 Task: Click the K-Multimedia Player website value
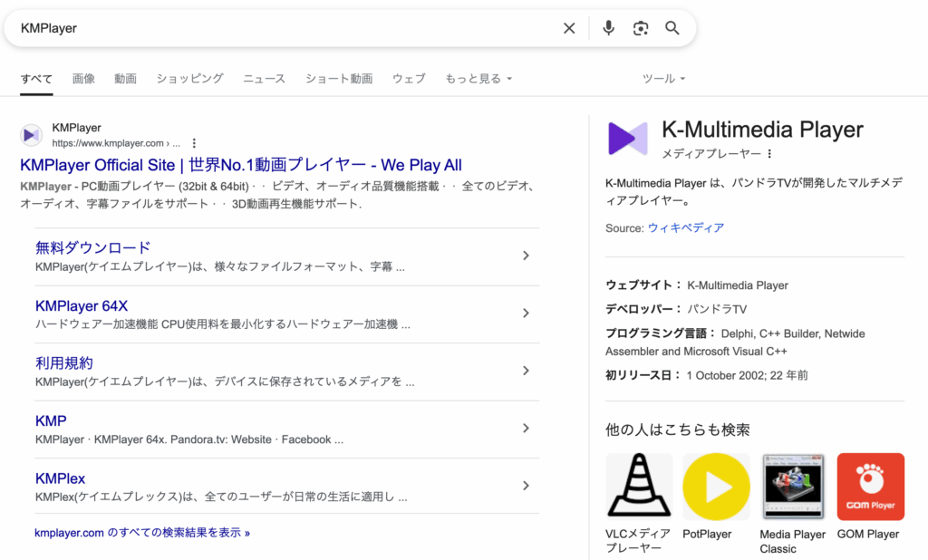[738, 285]
